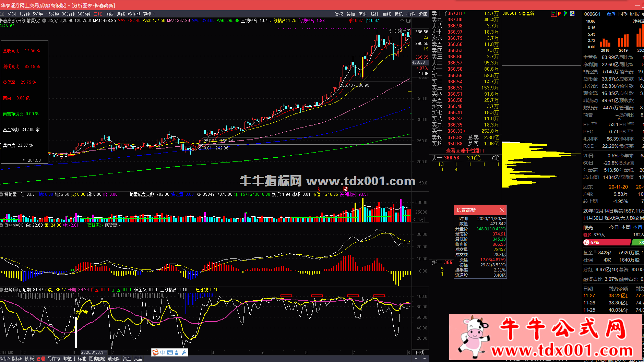Click Sogou input method S icon
644x362 pixels.
pos(155,352)
